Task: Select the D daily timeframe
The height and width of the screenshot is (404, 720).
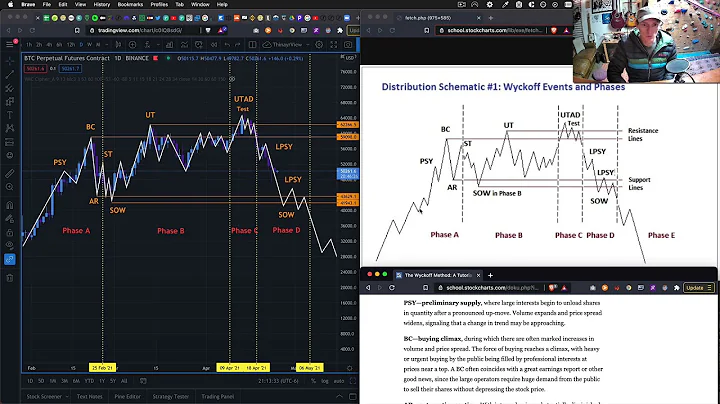Action: pos(81,45)
